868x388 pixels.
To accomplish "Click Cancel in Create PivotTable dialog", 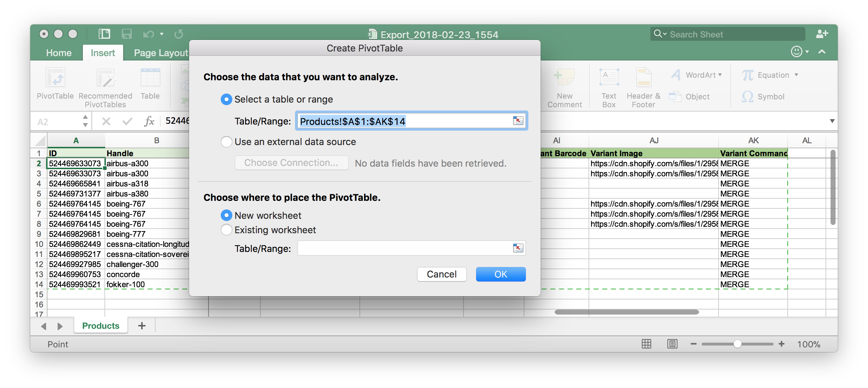I will tap(442, 274).
